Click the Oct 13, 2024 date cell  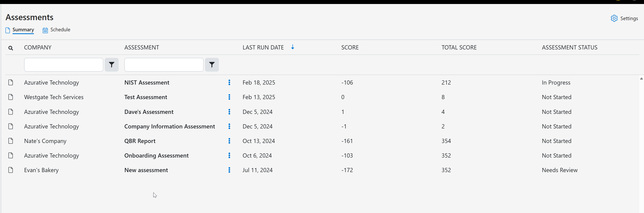pyautogui.click(x=259, y=141)
